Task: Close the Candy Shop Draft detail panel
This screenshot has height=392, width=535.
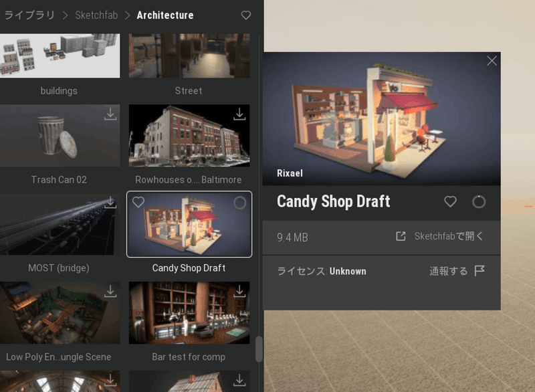Action: pyautogui.click(x=492, y=61)
